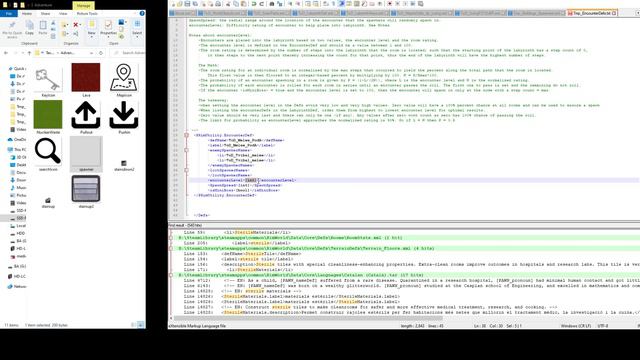640x360 pixels.
Task: Click Cut icon in Notepad++ toolbar
Action: 227,4
